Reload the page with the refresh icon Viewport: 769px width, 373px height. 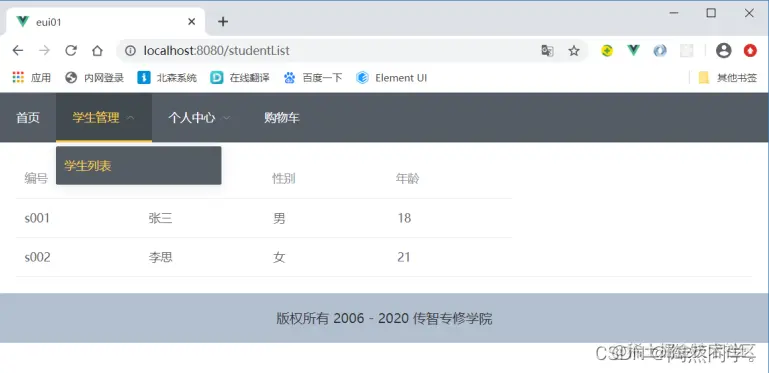(x=71, y=50)
